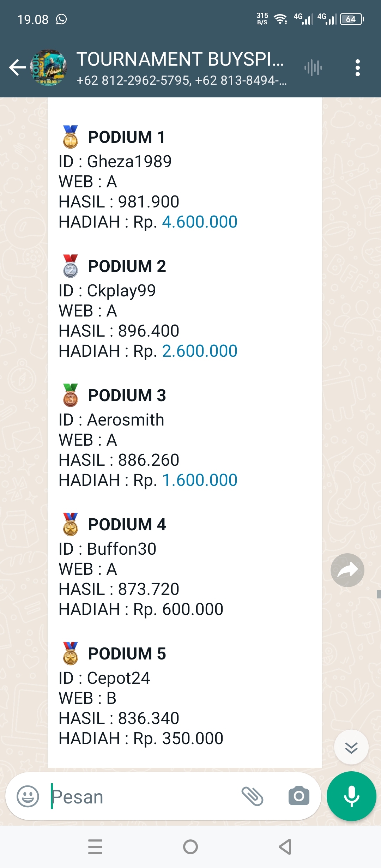Image resolution: width=381 pixels, height=868 pixels.
Task: Open the emoji picker
Action: tap(28, 796)
